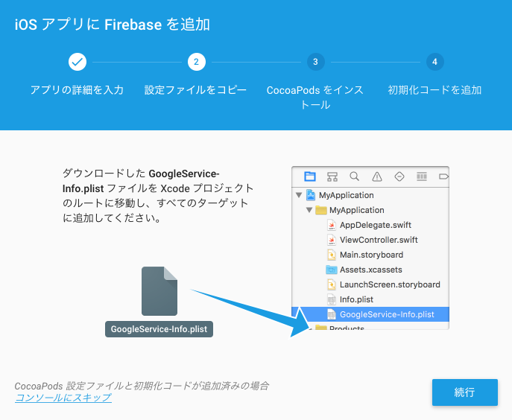Viewport: 512px width, 420px height.
Task: Select ViewController.swift in the file tree
Action: click(370, 240)
